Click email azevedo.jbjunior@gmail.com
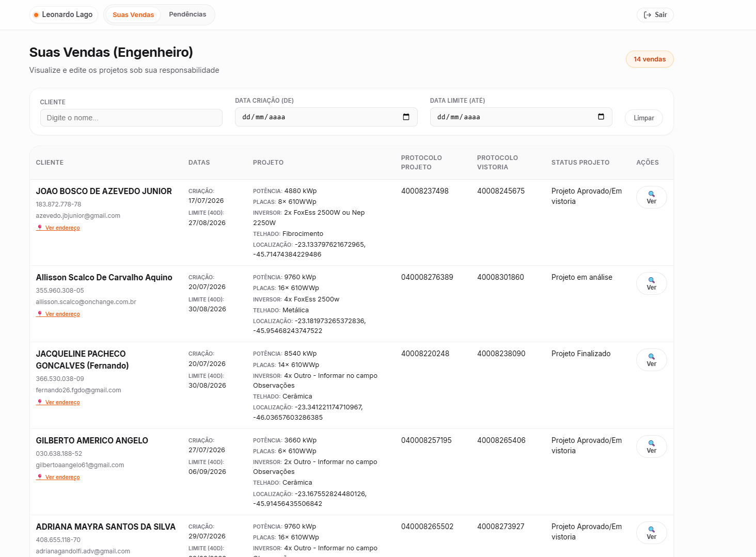Screen dimensions: 756x557 pos(78,216)
